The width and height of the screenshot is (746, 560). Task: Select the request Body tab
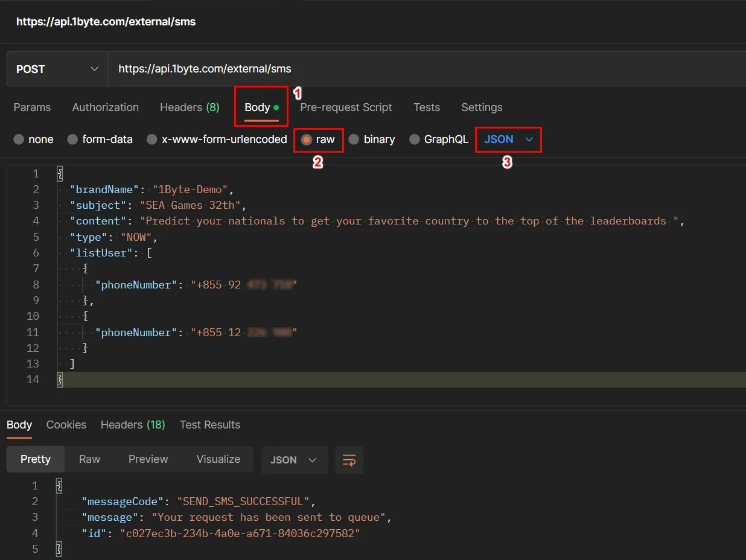point(261,107)
